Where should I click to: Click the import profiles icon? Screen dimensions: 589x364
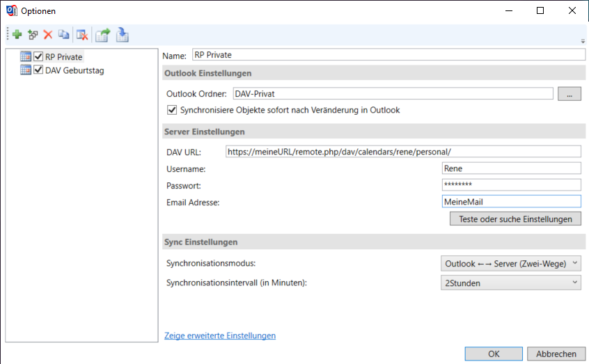coord(122,34)
